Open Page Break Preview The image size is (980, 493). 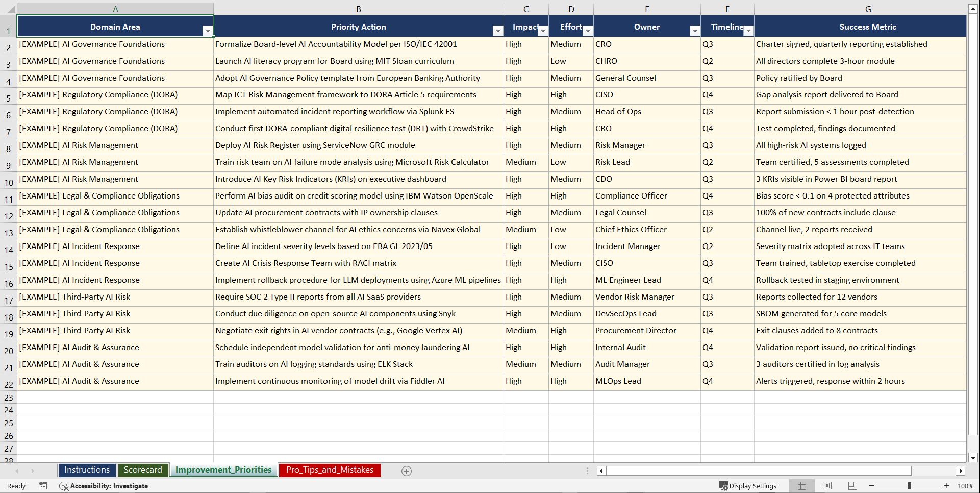(x=852, y=485)
